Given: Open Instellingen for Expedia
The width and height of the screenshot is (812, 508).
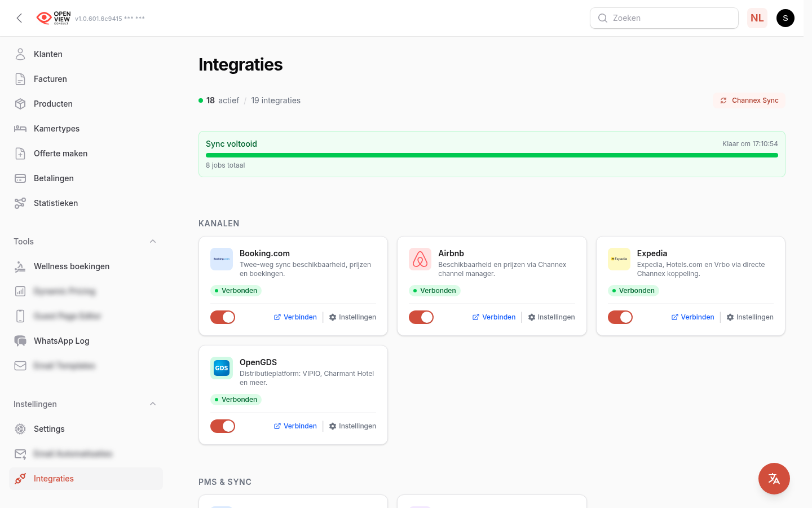Looking at the screenshot, I should point(750,317).
